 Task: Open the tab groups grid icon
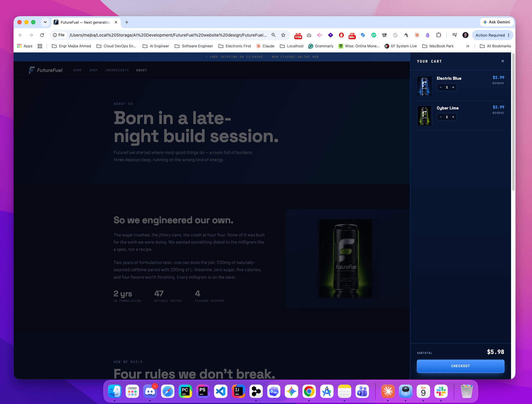click(x=40, y=46)
